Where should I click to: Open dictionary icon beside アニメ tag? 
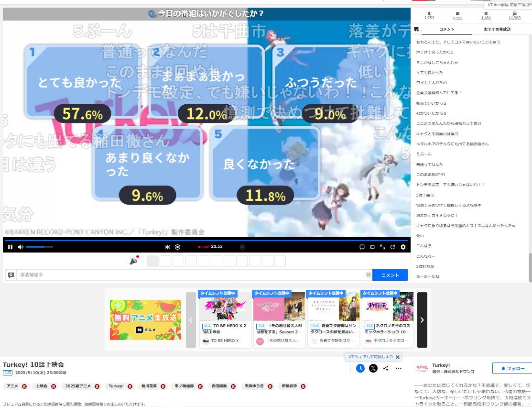pos(24,386)
